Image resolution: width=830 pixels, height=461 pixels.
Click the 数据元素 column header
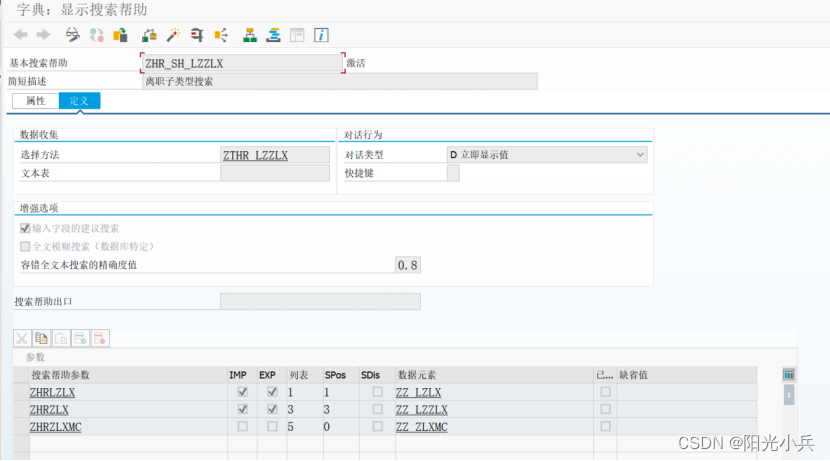coord(494,375)
